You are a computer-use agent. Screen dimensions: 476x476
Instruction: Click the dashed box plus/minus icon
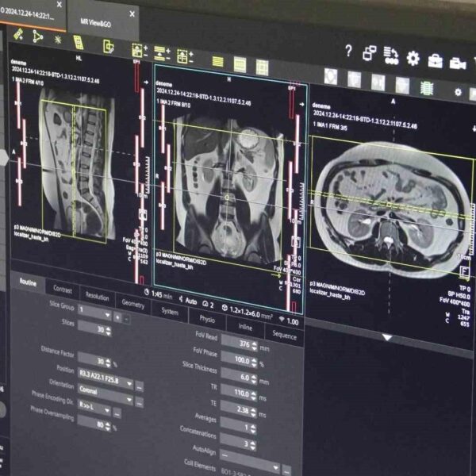(185, 56)
